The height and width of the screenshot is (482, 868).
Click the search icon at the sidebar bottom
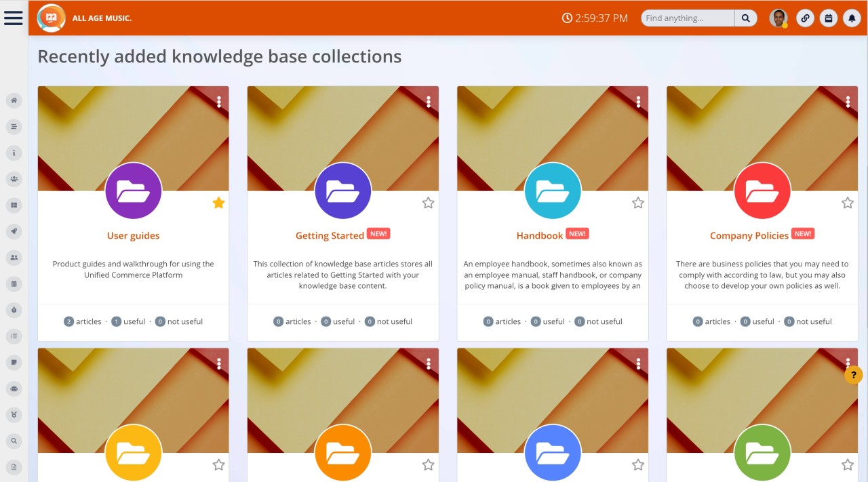tap(14, 440)
